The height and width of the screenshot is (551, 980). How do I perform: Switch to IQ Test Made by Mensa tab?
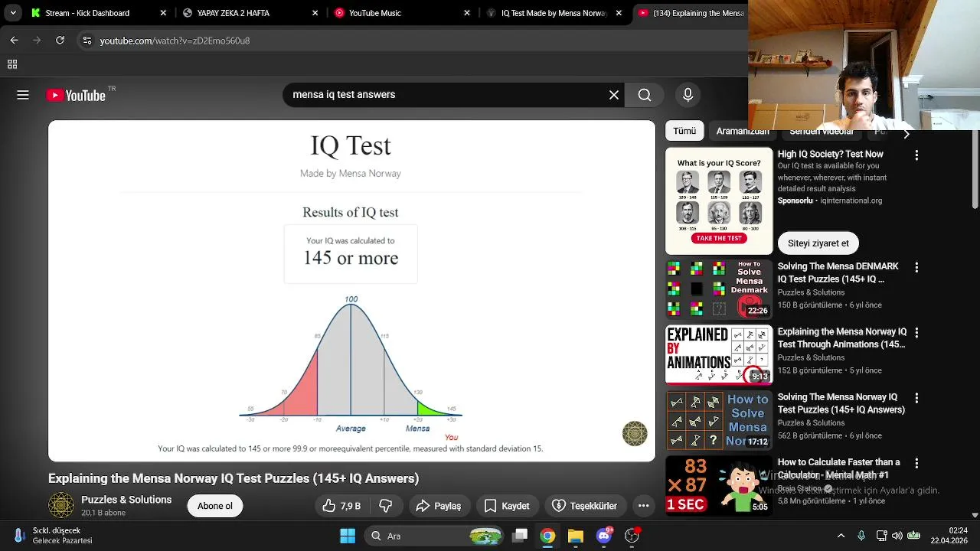coord(554,13)
